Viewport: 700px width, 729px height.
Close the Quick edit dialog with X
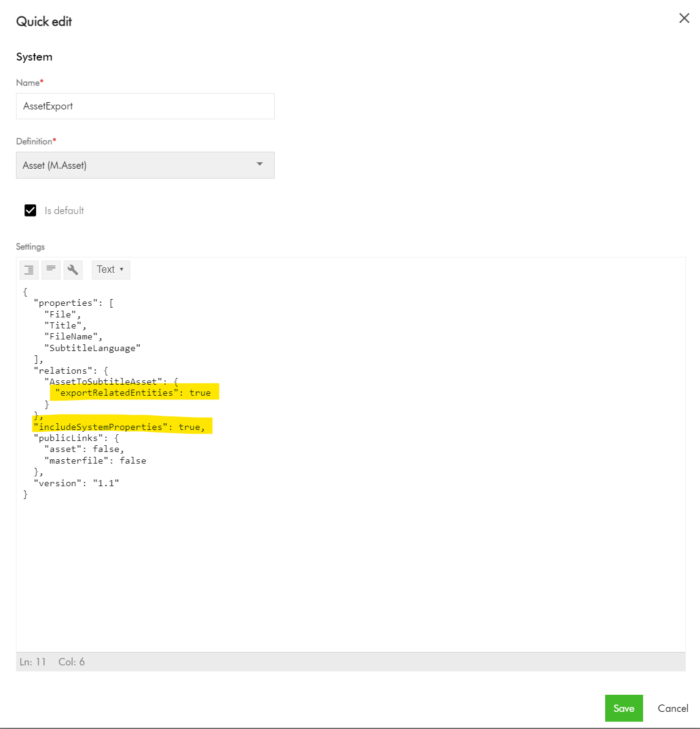click(x=684, y=18)
